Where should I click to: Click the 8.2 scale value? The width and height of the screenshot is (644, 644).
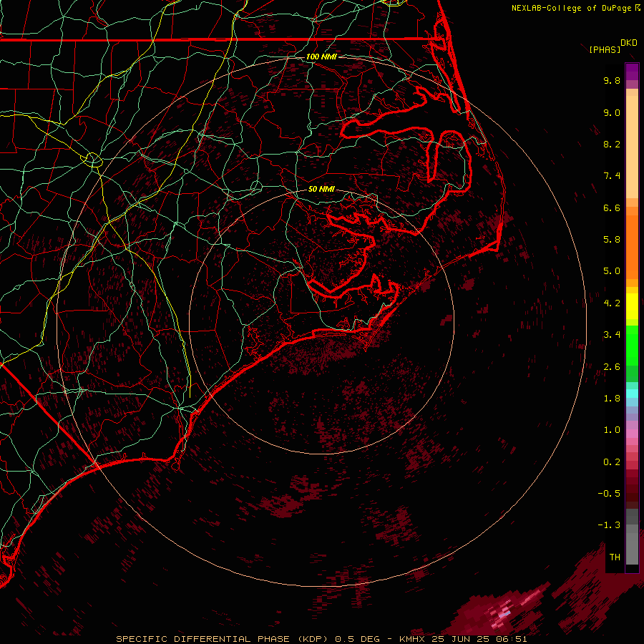(612, 144)
